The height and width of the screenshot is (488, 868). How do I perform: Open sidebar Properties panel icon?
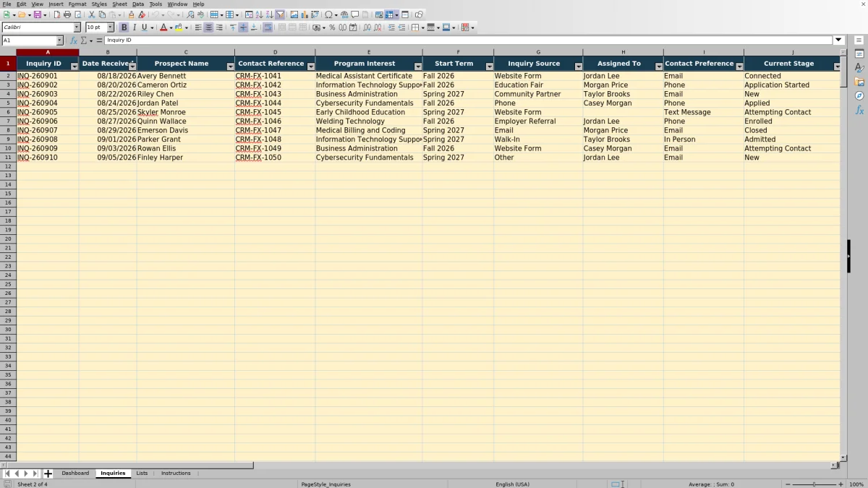(859, 54)
